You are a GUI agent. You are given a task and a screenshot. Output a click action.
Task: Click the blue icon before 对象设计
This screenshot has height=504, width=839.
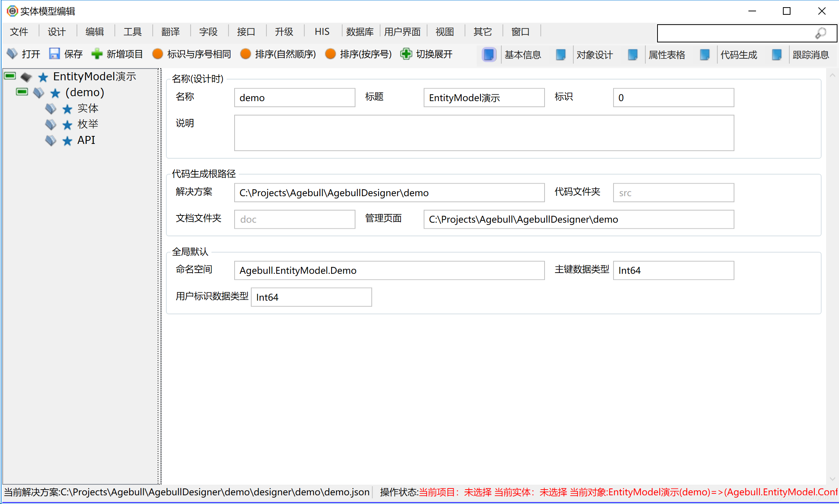(x=561, y=55)
